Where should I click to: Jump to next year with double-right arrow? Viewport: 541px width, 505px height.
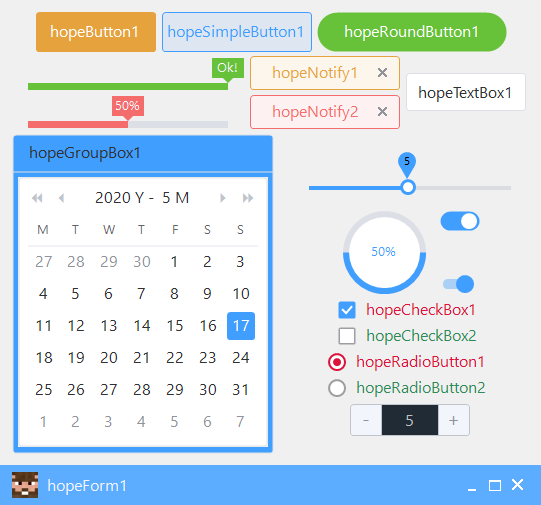pyautogui.click(x=248, y=198)
